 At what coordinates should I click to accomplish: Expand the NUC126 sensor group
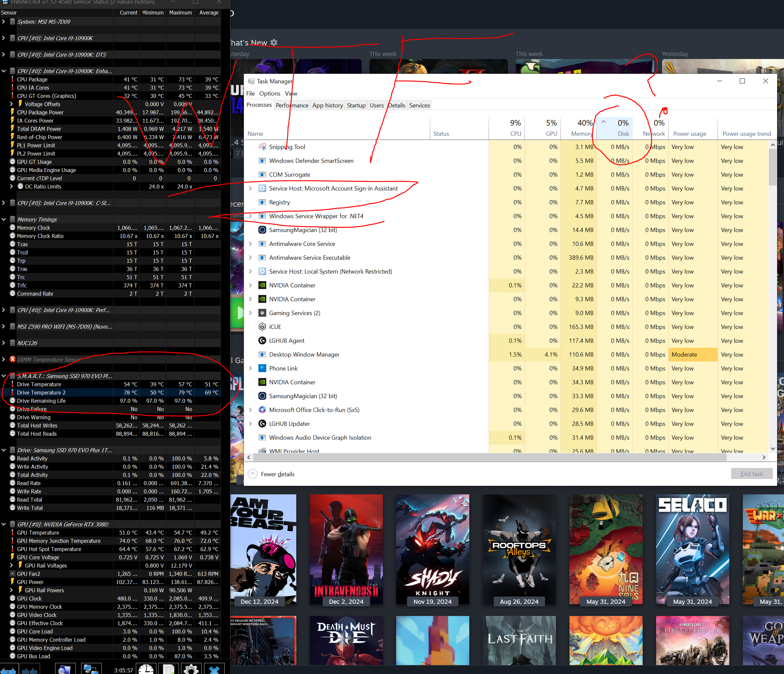pos(3,343)
